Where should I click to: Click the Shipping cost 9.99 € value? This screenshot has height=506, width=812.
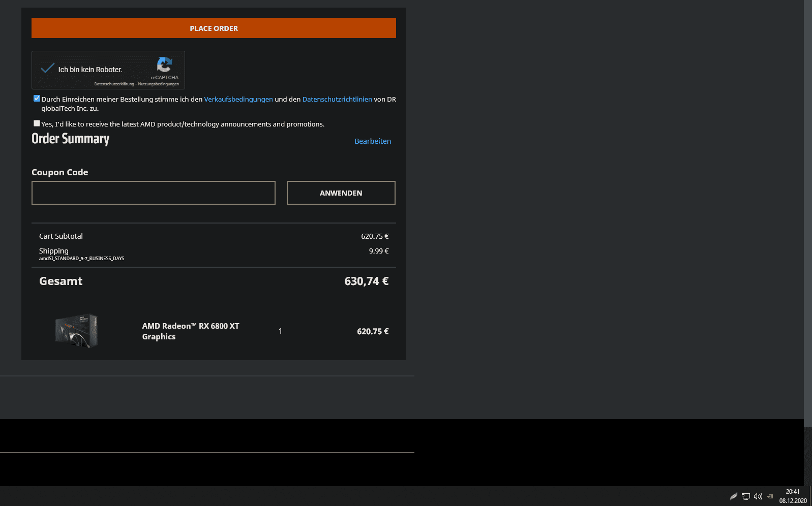click(x=379, y=251)
